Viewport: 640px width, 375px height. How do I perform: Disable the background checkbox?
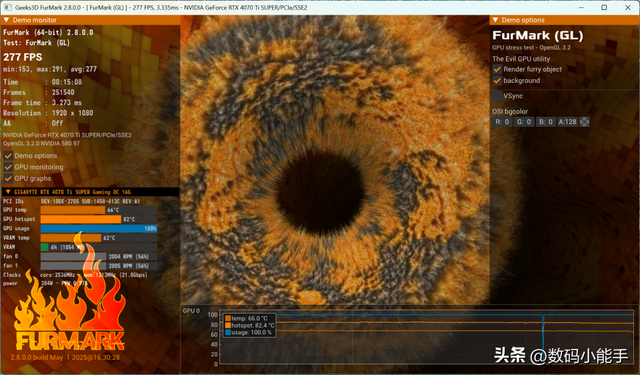(x=497, y=80)
